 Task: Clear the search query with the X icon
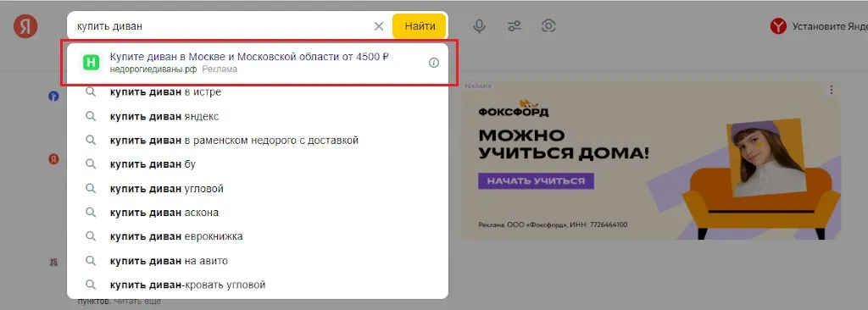(379, 26)
